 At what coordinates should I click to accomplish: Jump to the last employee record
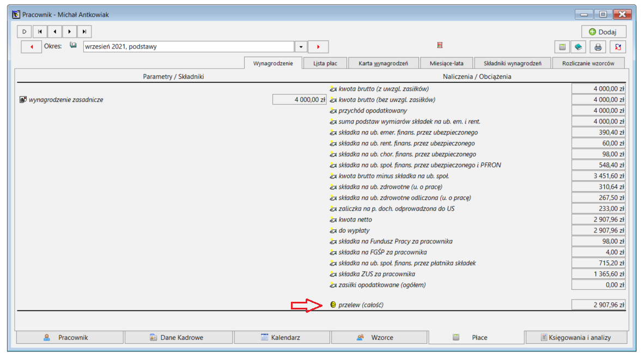click(84, 32)
